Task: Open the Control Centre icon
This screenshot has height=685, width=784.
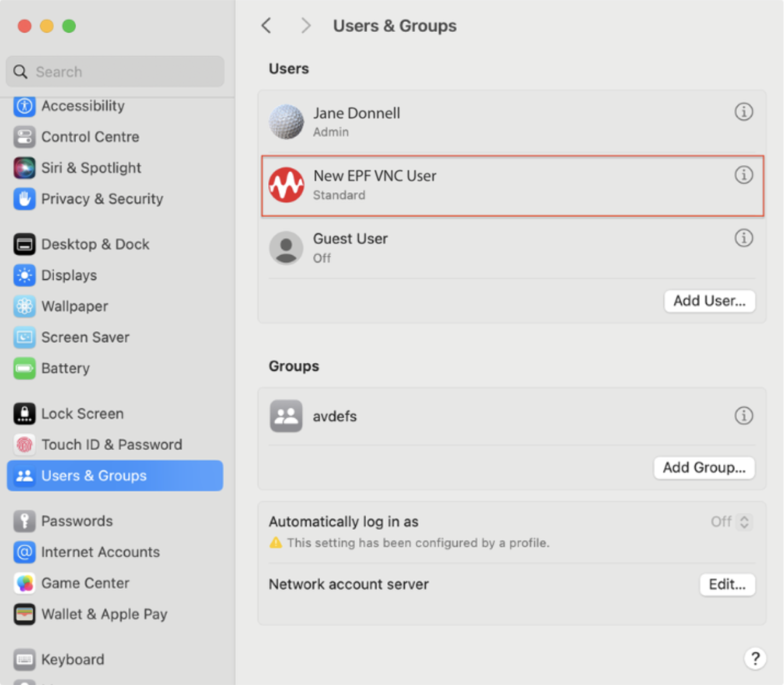Action: click(x=24, y=137)
